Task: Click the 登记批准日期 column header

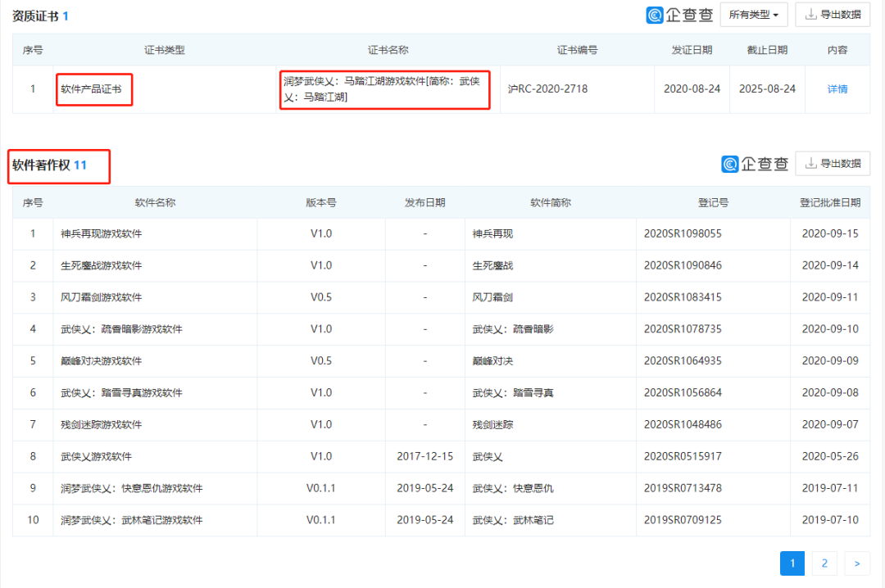Action: pyautogui.click(x=829, y=202)
